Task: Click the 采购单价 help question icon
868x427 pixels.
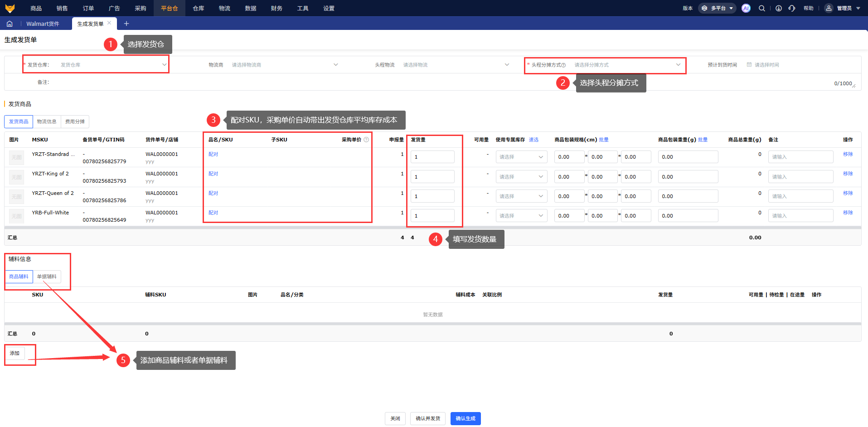Action: coord(366,140)
